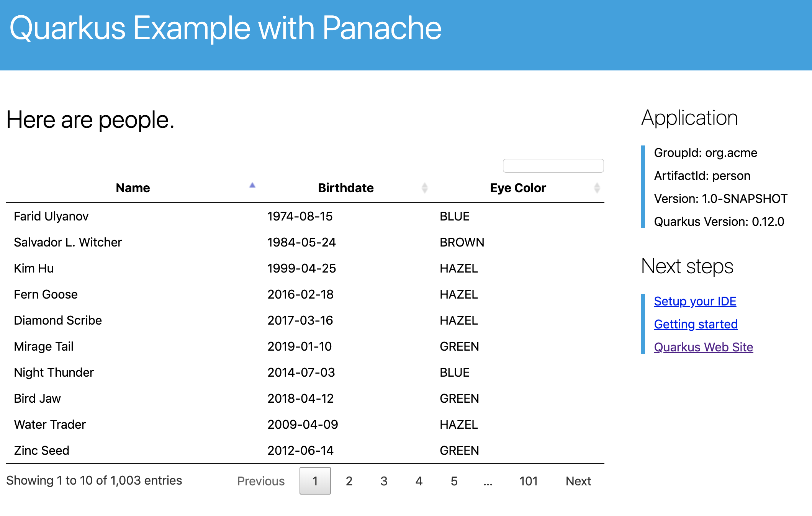Go to page 2 of results
The image size is (812, 516).
(x=349, y=481)
